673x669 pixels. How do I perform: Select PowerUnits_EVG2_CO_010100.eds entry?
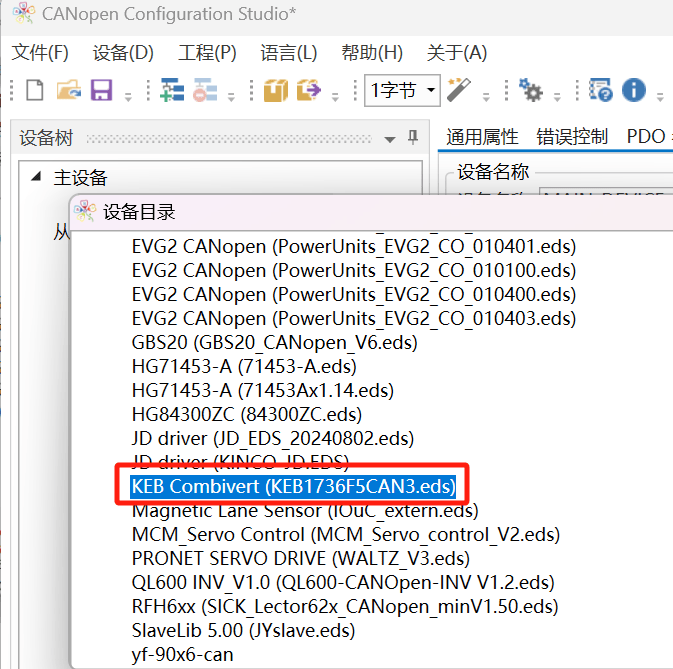point(354,270)
